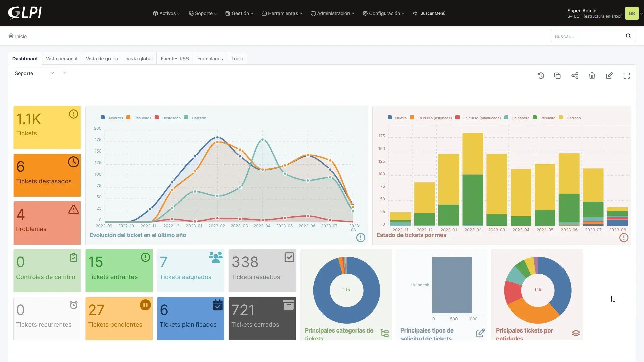
Task: Click layers icon on tickets por entidades widget
Action: [576, 333]
